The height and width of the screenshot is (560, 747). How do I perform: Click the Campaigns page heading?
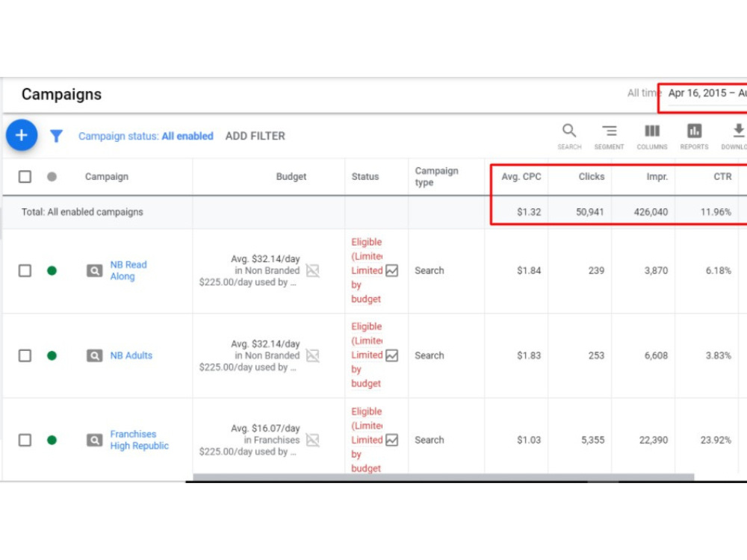(x=61, y=94)
